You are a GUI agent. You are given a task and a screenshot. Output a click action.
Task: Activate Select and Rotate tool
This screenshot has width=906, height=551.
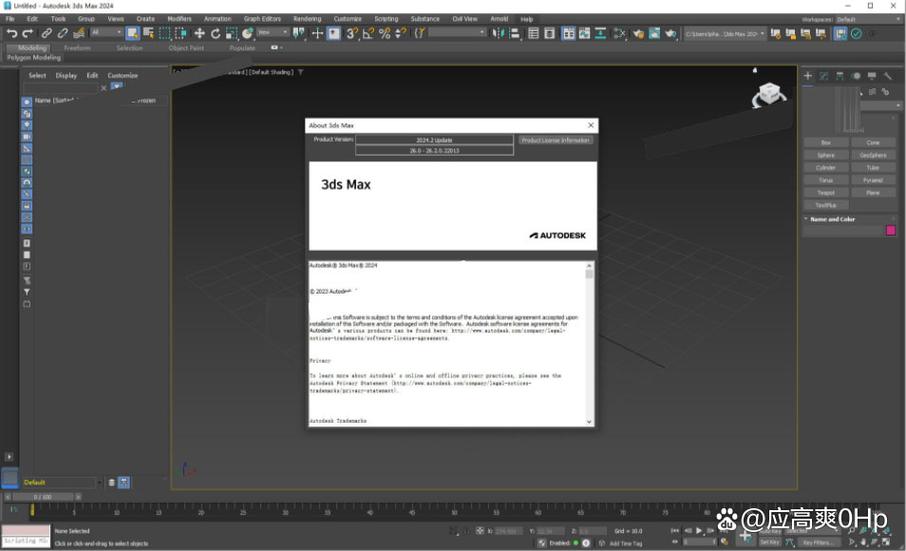(216, 33)
